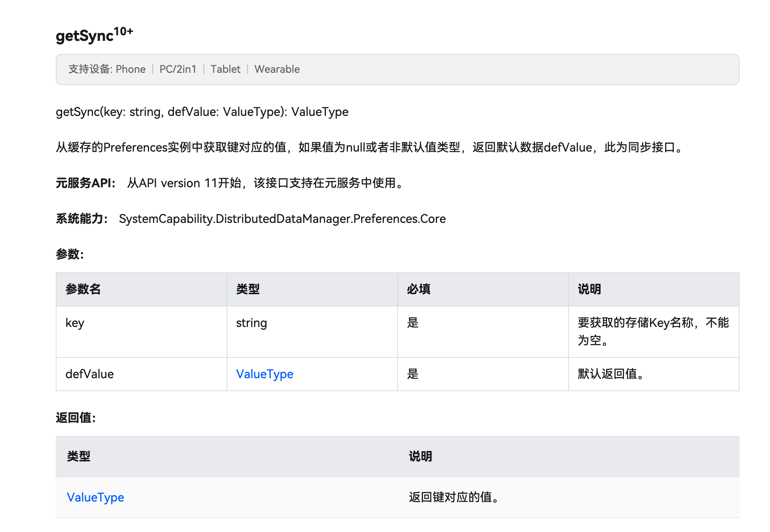Screen dimensions: 770x532
Task: Click the ValueType link in defValue row
Action: click(x=265, y=374)
